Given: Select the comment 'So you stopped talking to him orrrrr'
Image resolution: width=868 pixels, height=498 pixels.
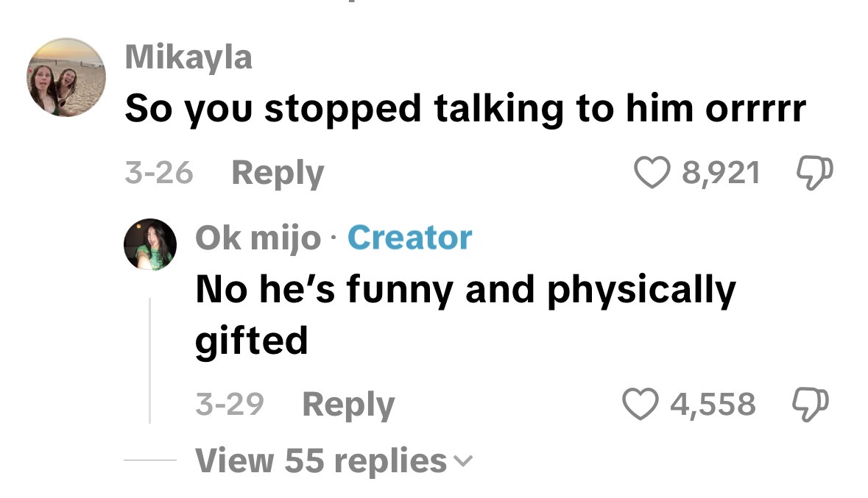Looking at the screenshot, I should 465,108.
